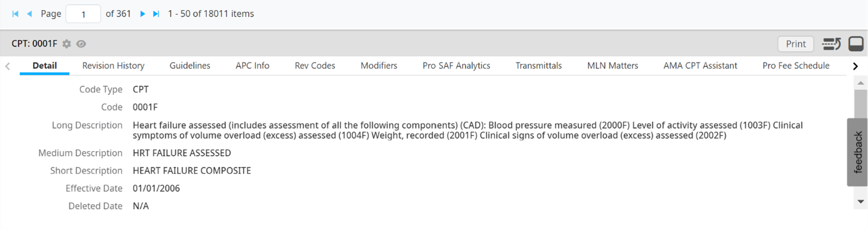Open the Pro SAF Analytics tab
868x229 pixels.
pos(456,65)
